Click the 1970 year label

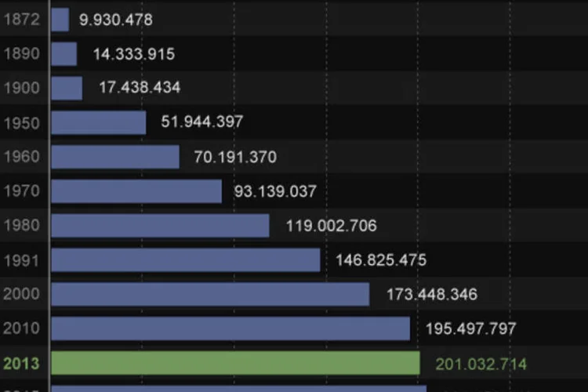click(x=22, y=191)
